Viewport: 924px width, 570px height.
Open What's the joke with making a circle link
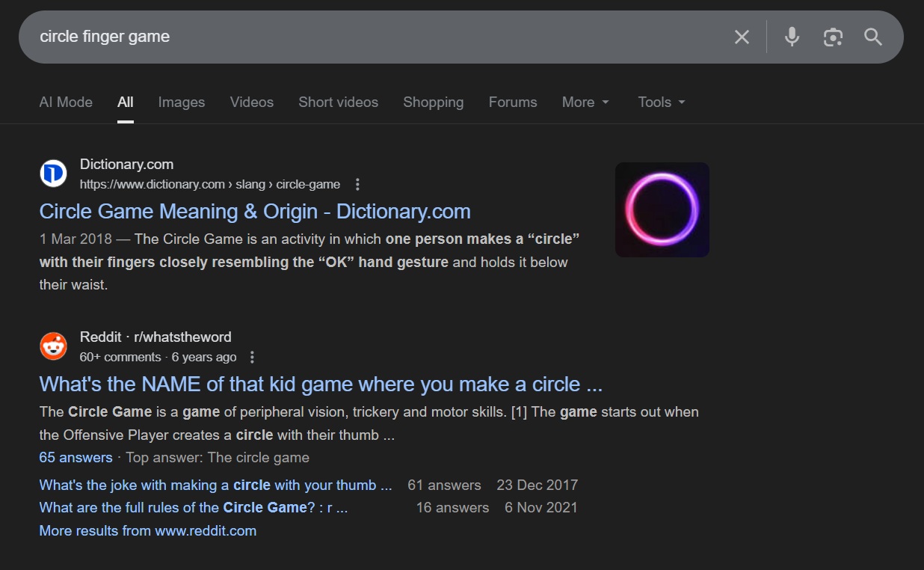[215, 485]
